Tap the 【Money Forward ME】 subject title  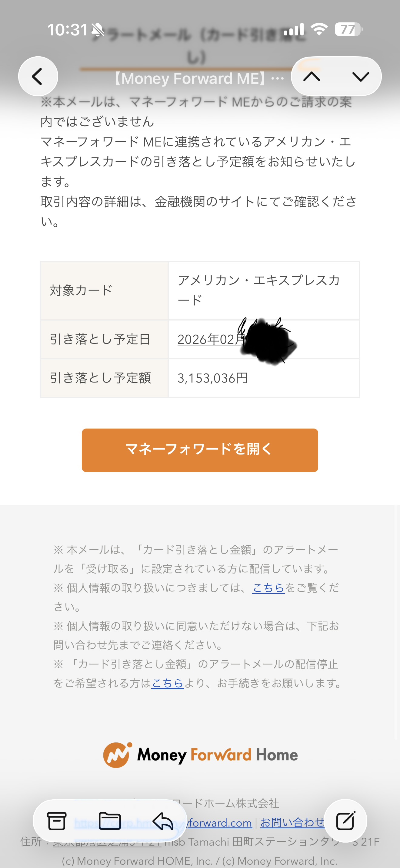(197, 79)
